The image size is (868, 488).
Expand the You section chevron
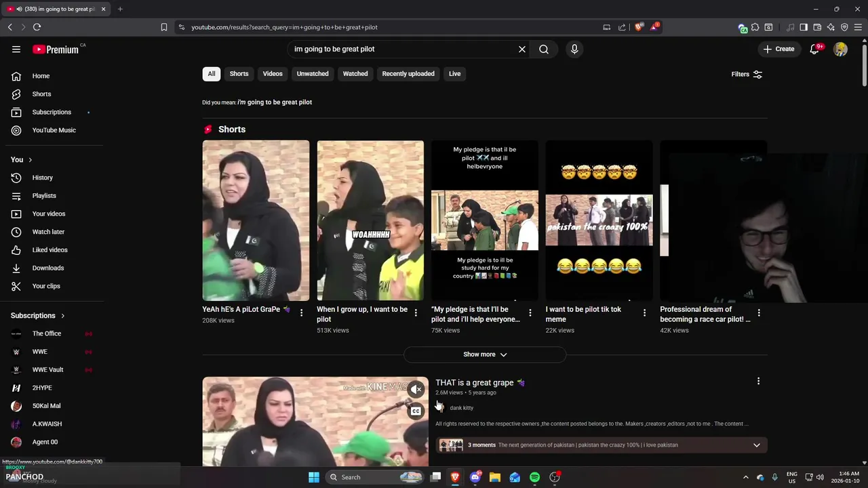(x=30, y=159)
